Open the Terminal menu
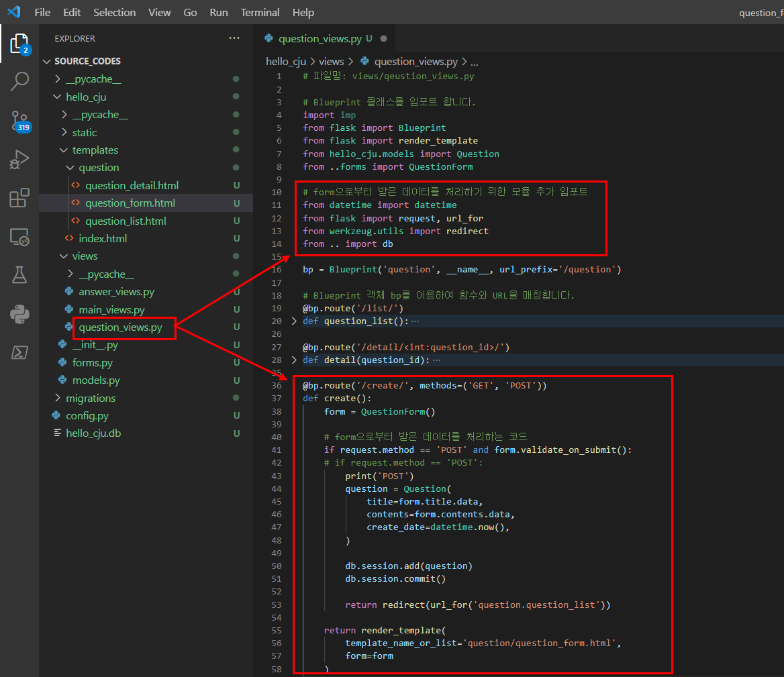 [260, 13]
